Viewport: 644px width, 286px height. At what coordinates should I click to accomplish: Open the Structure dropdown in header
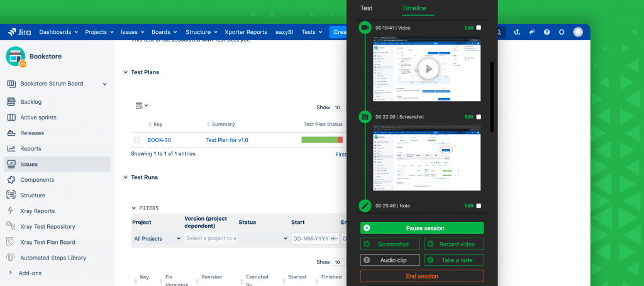(201, 32)
